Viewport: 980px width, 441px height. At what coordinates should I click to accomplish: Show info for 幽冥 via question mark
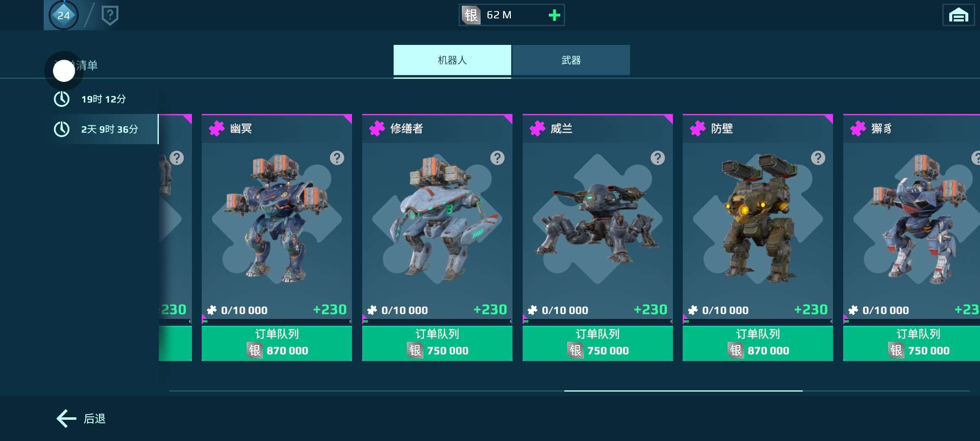coord(337,158)
